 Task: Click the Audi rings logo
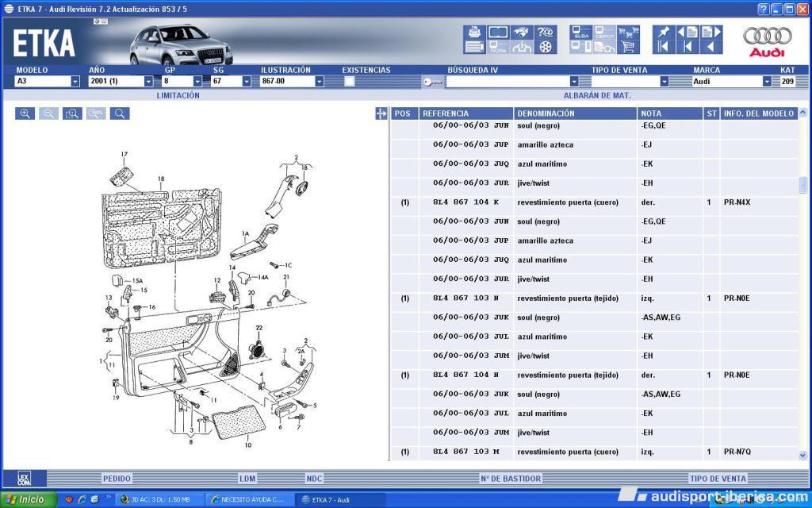click(768, 40)
